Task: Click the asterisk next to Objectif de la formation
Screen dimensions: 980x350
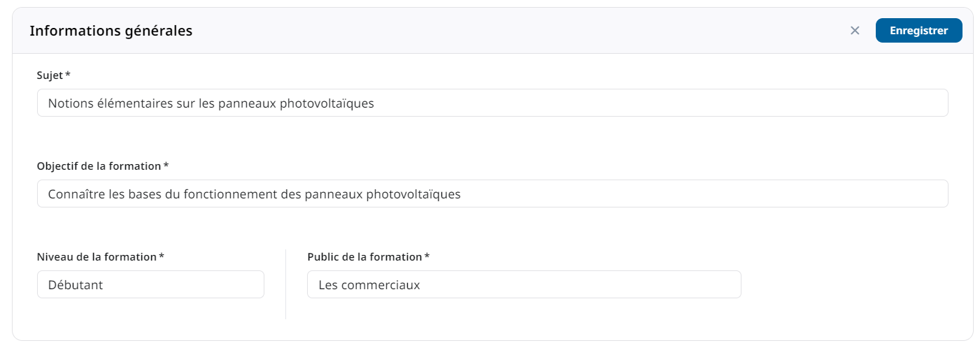Action: click(166, 165)
